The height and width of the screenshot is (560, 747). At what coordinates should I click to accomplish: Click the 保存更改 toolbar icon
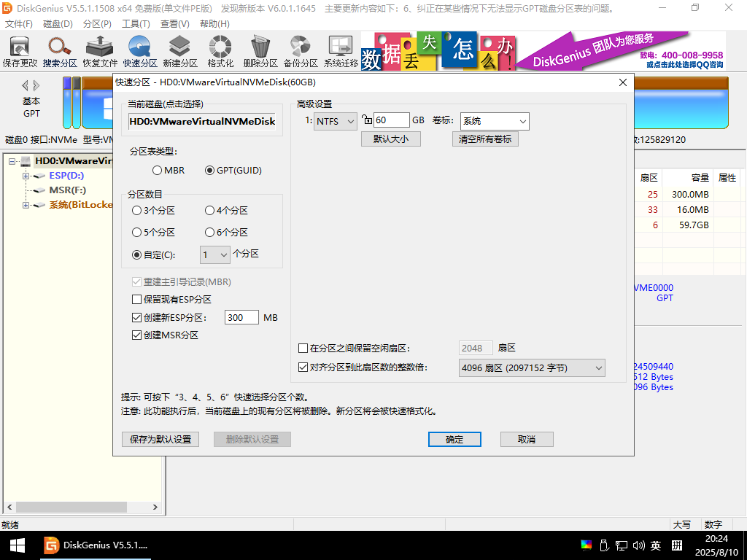coord(20,52)
